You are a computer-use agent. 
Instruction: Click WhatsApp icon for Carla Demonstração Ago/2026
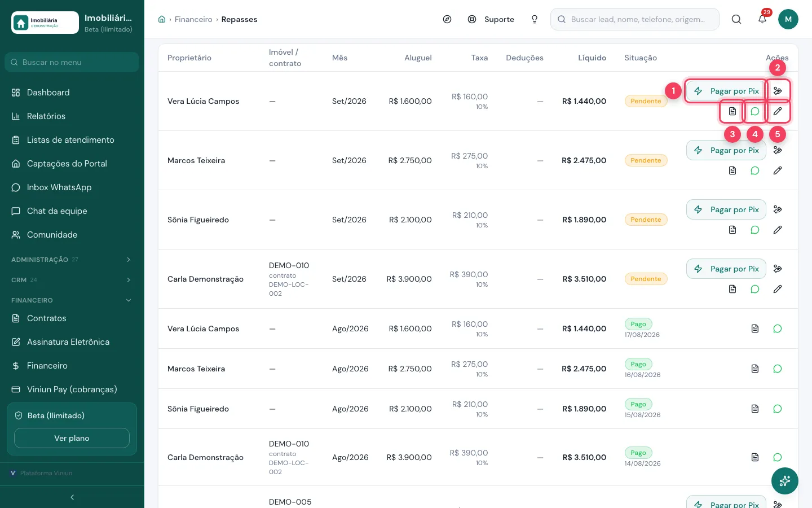coord(778,457)
